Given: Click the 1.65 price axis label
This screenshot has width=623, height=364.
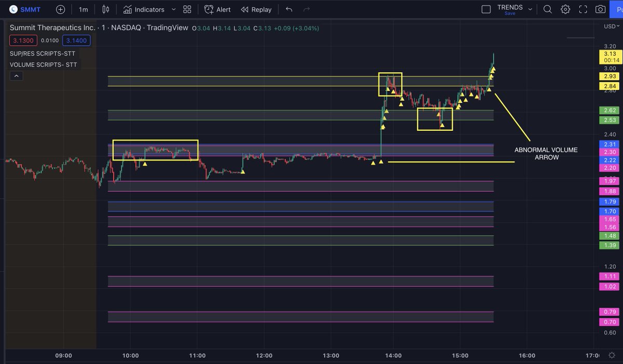Looking at the screenshot, I should tap(610, 219).
